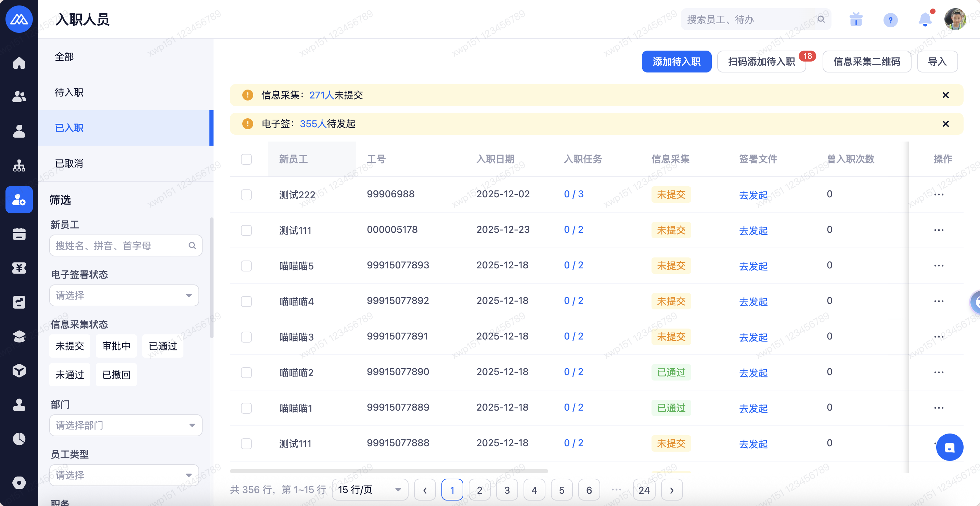Open the salary yen sidebar icon

[19, 268]
